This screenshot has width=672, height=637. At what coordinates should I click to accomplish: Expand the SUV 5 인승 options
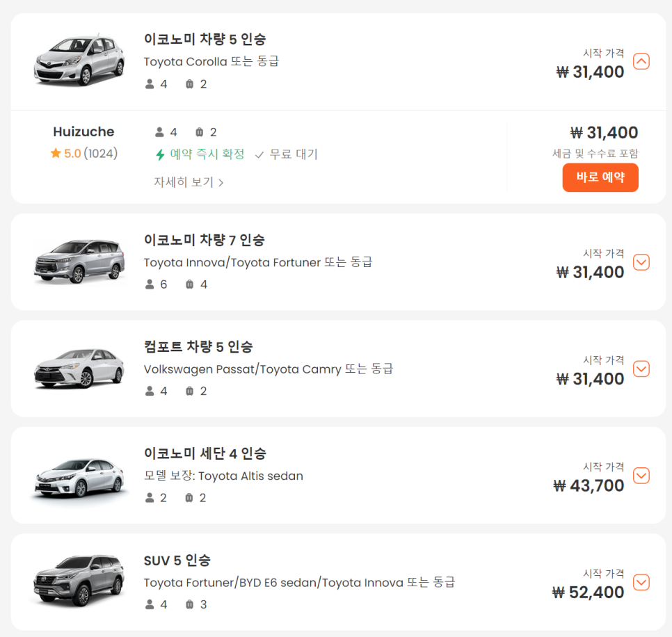(x=641, y=582)
